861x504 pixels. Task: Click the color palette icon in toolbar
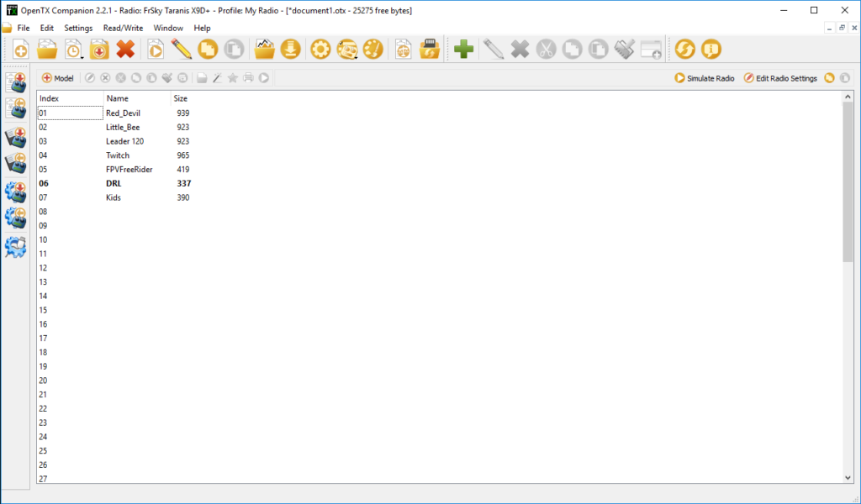point(372,50)
